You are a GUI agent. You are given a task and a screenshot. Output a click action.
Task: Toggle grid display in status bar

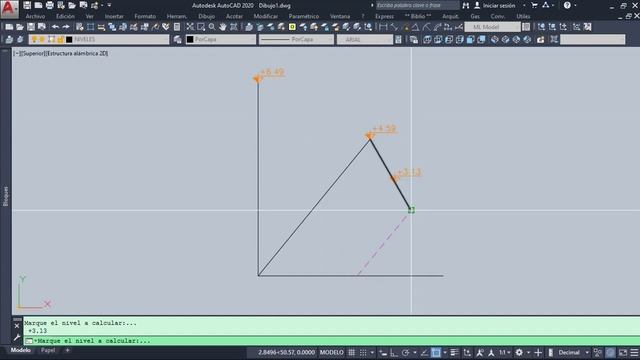(351, 352)
